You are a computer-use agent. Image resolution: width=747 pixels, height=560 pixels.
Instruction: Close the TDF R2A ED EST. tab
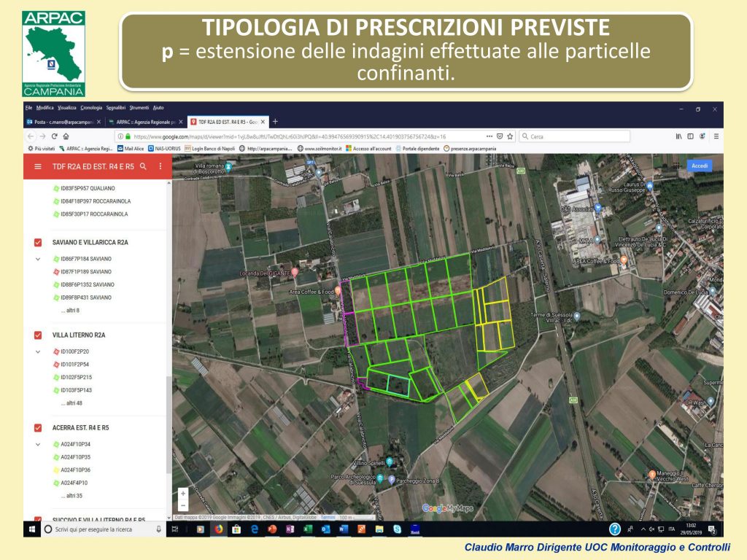tap(263, 122)
